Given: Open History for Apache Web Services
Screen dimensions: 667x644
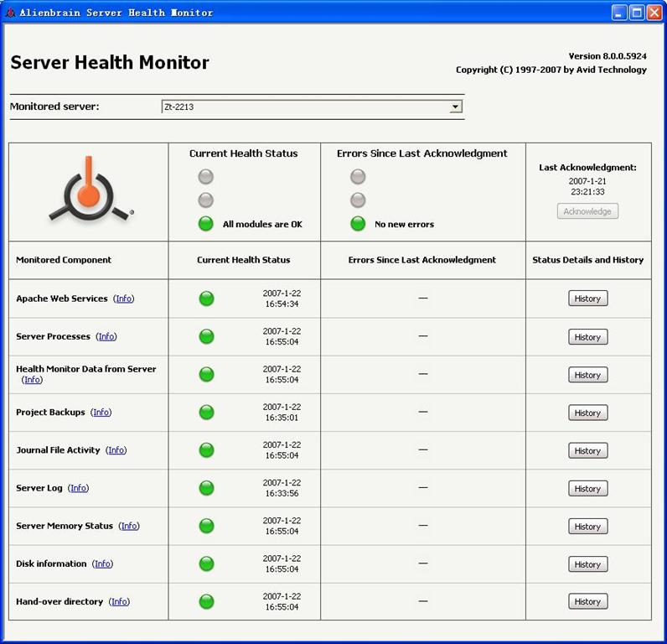Looking at the screenshot, I should click(588, 299).
